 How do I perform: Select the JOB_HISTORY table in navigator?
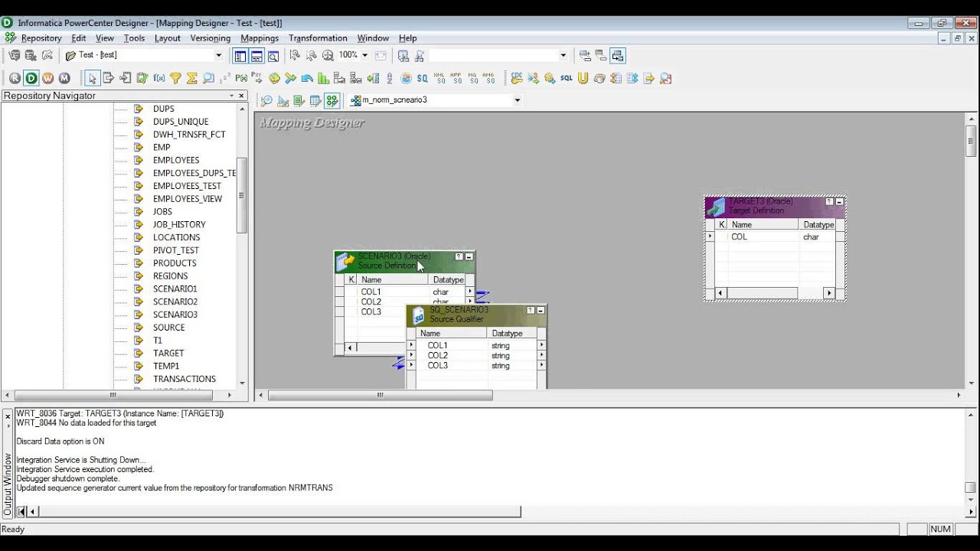click(x=179, y=224)
